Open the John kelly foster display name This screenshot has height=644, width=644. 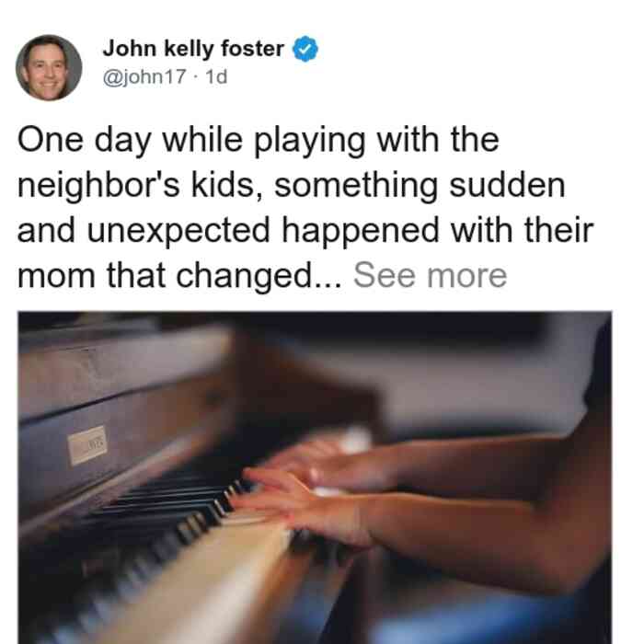click(x=193, y=49)
